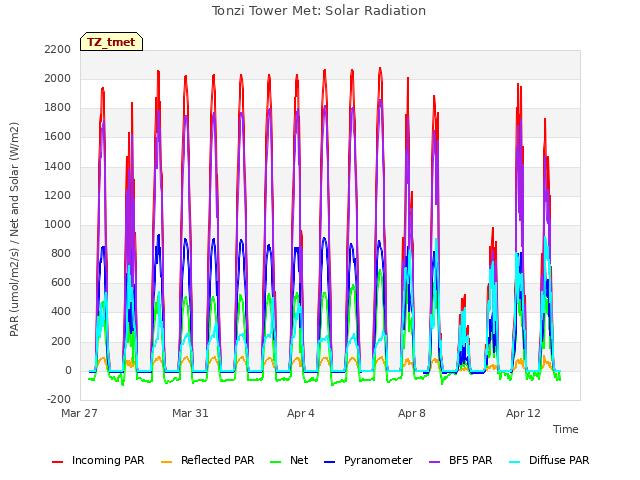Click the Time axis title
This screenshot has height=480, width=640.
pos(566,429)
